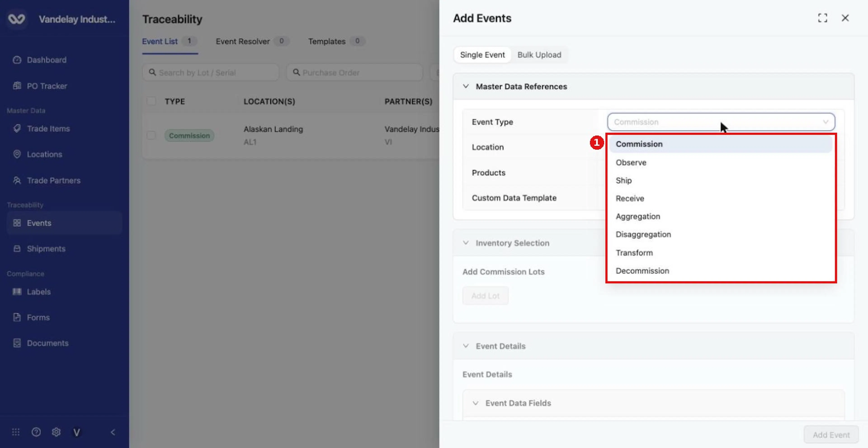868x448 pixels.
Task: Select the highlighted Commission dropdown option
Action: [x=721, y=144]
